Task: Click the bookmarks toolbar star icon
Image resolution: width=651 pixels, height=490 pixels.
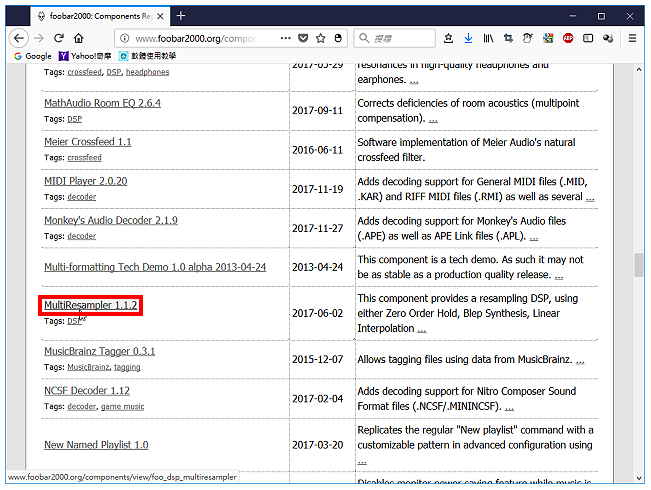Action: coord(448,38)
